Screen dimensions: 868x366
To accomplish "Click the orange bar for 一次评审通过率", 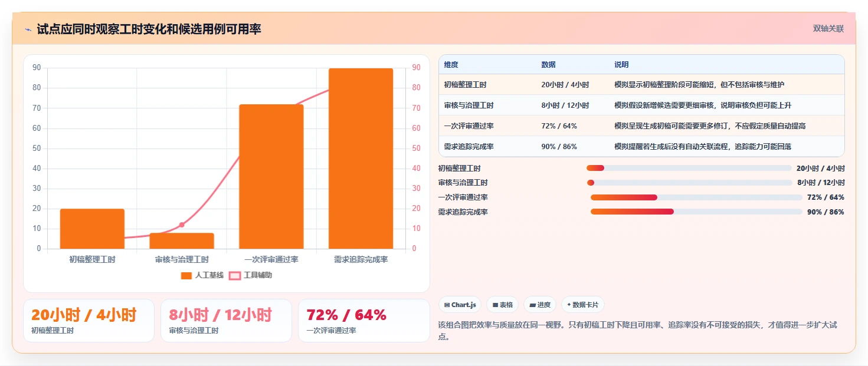I will click(271, 177).
